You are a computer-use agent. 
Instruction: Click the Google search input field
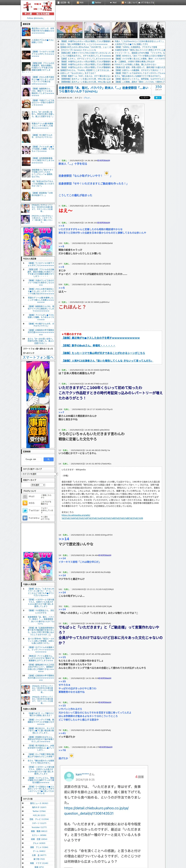[33, 459]
